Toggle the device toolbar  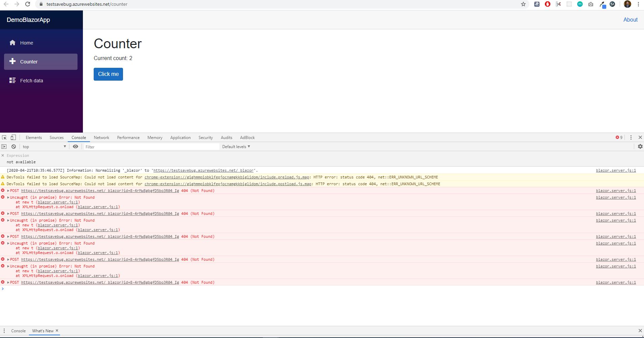click(13, 137)
